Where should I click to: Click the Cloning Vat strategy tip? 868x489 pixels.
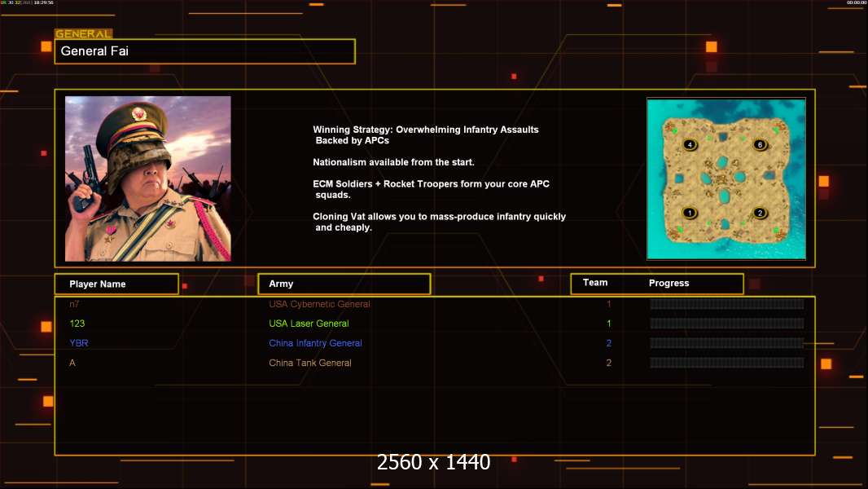point(440,222)
